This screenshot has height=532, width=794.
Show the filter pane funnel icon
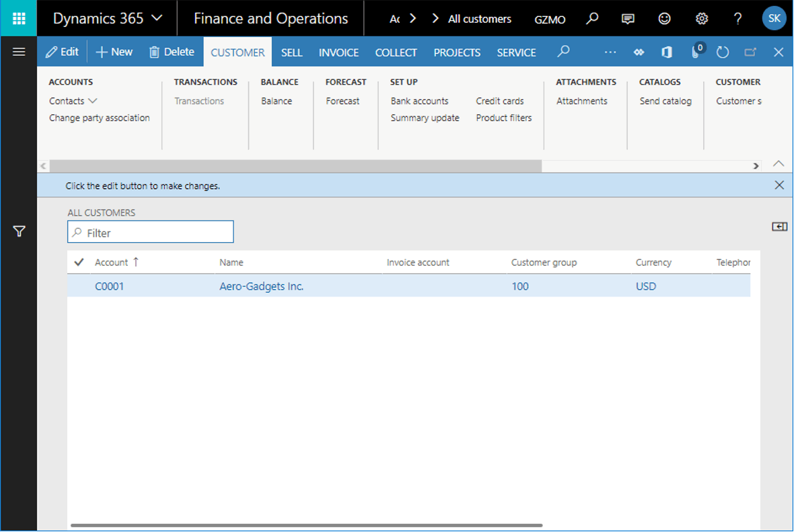click(19, 231)
